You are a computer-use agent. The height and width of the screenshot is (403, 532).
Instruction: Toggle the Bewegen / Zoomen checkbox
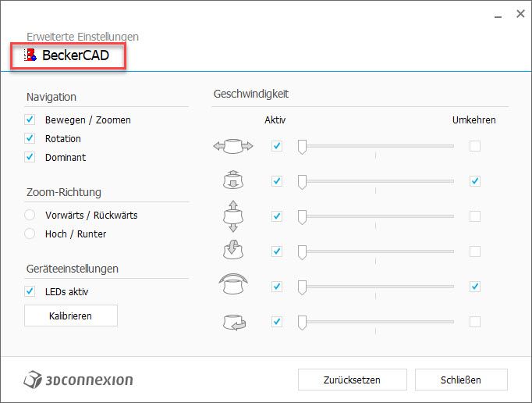(30, 119)
